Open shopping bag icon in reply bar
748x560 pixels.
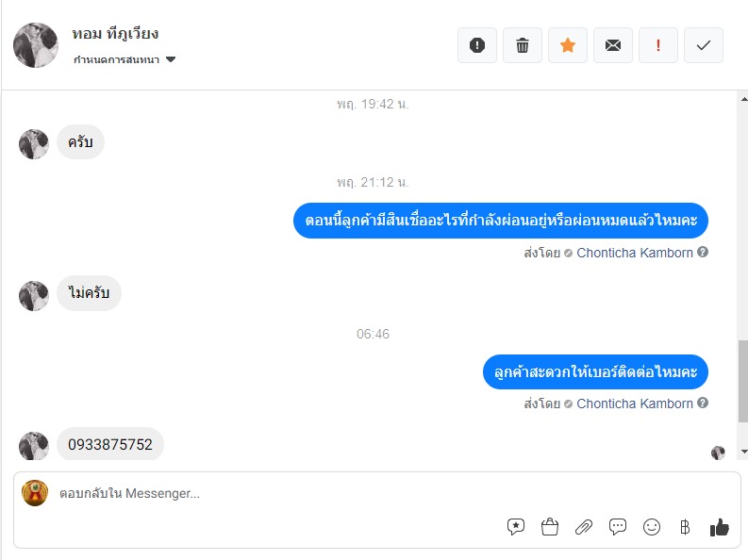coord(550,527)
